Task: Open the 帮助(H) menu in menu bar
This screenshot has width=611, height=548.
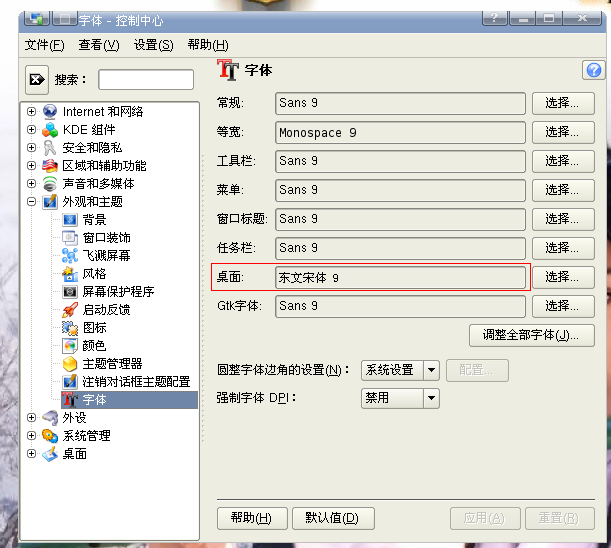Action: point(208,45)
